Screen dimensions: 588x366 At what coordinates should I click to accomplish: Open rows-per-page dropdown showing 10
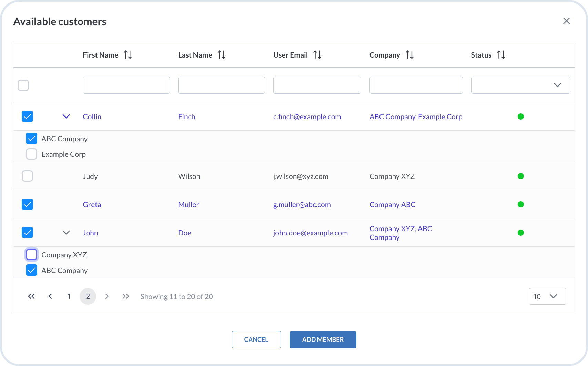click(547, 296)
